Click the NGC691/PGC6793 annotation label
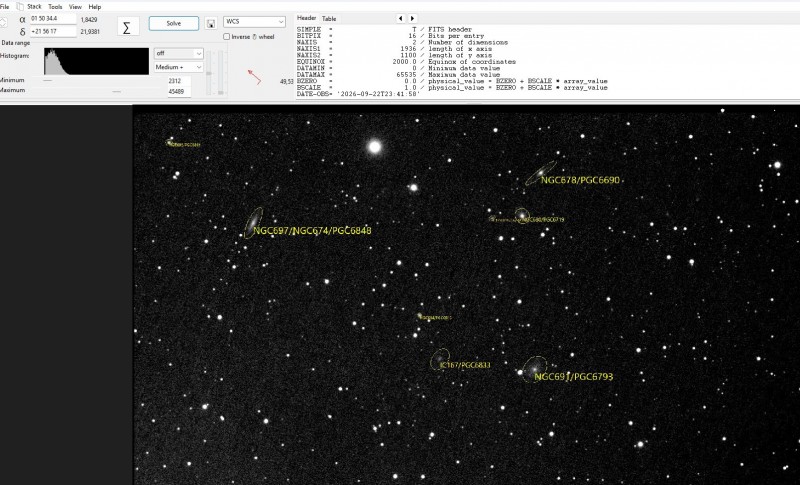Viewport: 800px width, 485px height. click(x=573, y=377)
